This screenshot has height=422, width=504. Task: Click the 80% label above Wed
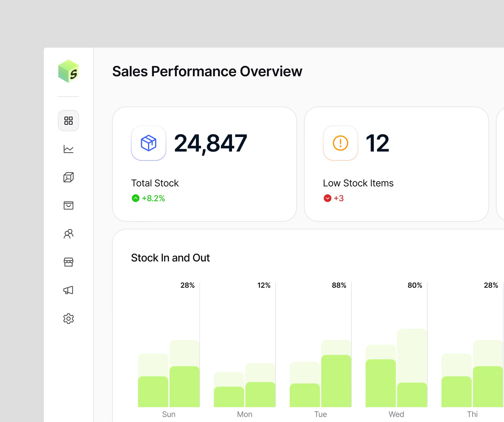[x=415, y=285]
